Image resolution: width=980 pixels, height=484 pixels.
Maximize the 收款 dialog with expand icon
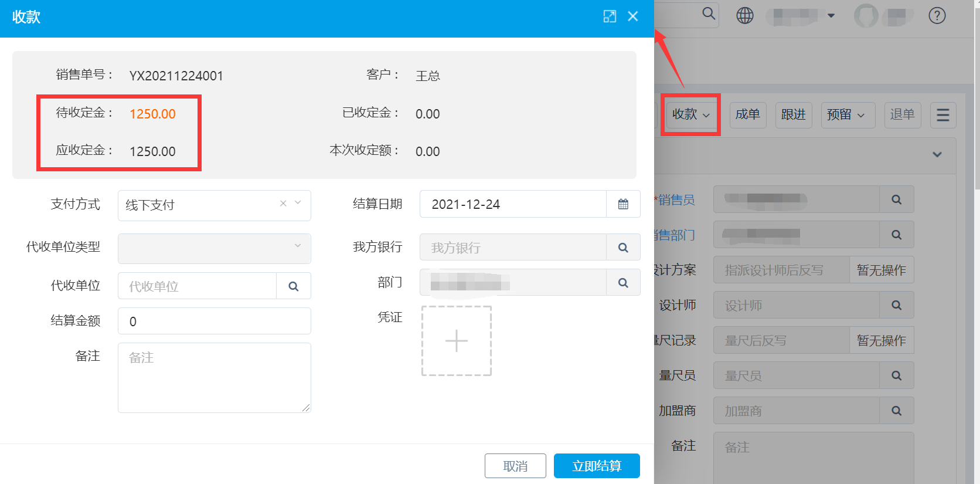point(610,16)
